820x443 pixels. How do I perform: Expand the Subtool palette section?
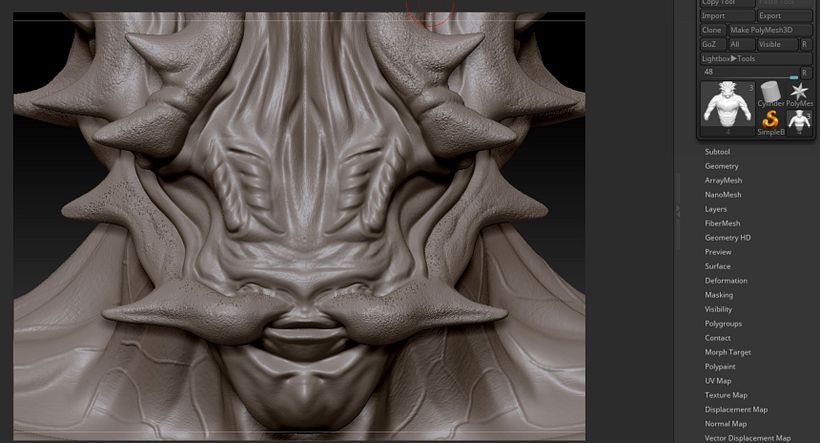(717, 152)
